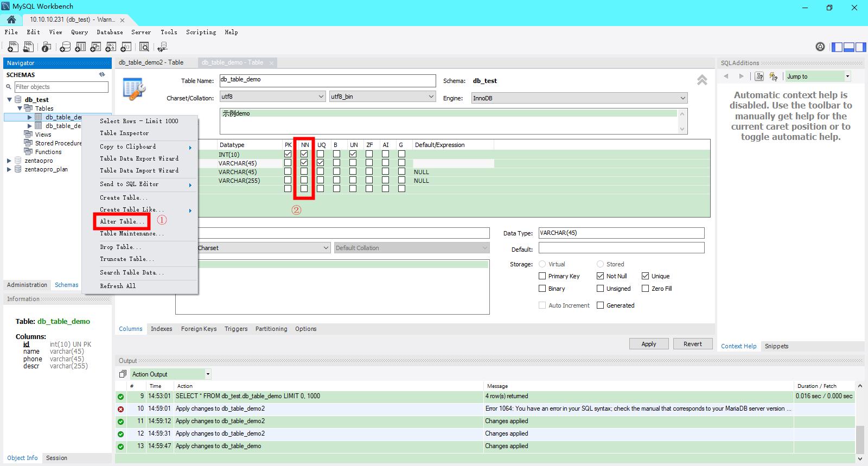This screenshot has width=868, height=466.
Task: Open the Object Inspector toolbar icon
Action: coord(47,47)
